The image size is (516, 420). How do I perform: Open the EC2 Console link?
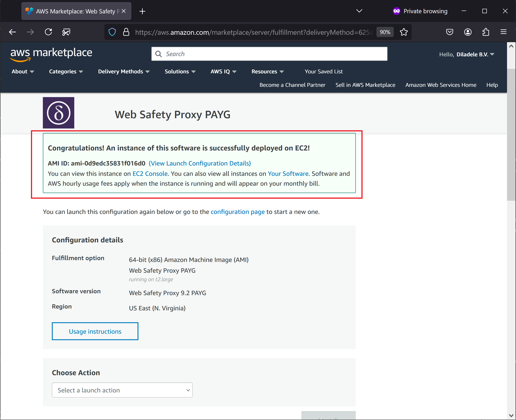(x=150, y=174)
